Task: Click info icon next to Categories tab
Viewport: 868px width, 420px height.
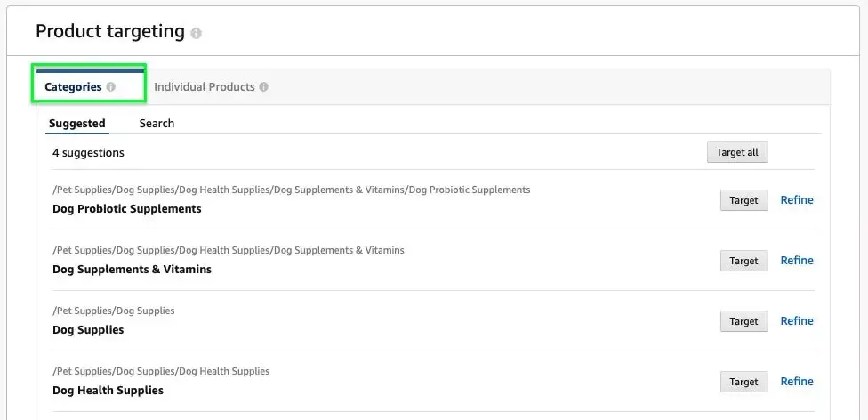Action: click(x=110, y=87)
